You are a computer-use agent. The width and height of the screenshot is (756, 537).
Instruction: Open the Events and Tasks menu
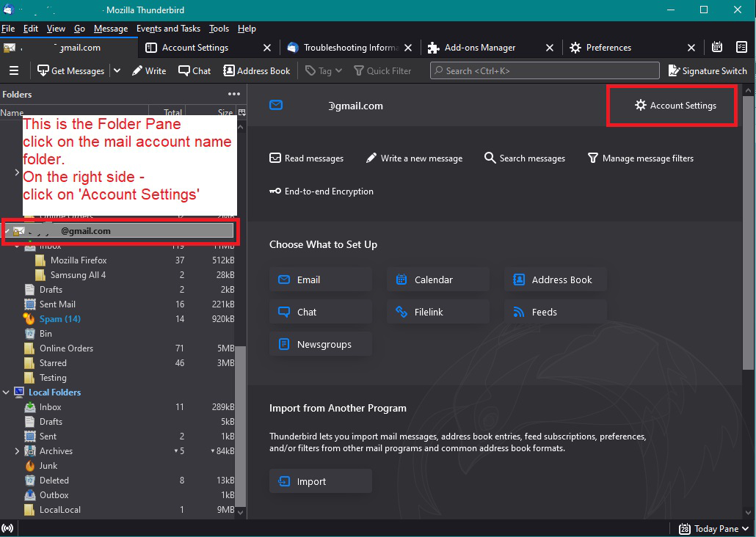(x=168, y=29)
